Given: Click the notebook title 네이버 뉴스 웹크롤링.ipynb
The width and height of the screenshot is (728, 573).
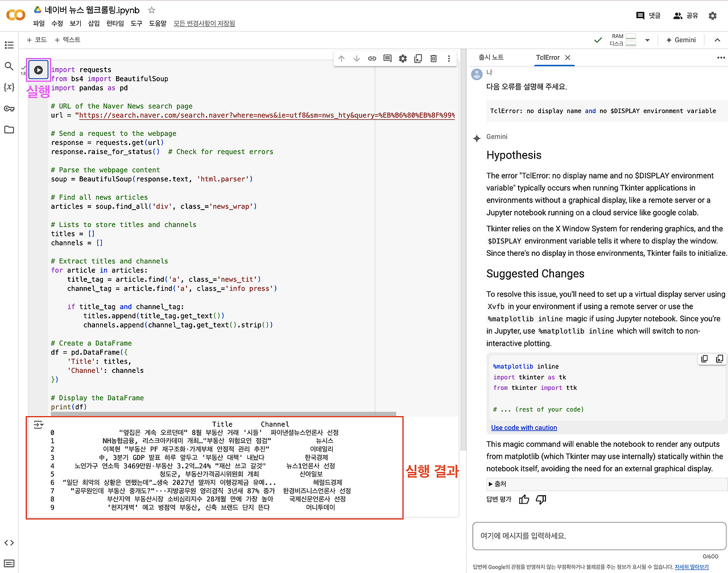Looking at the screenshot, I should [x=92, y=10].
